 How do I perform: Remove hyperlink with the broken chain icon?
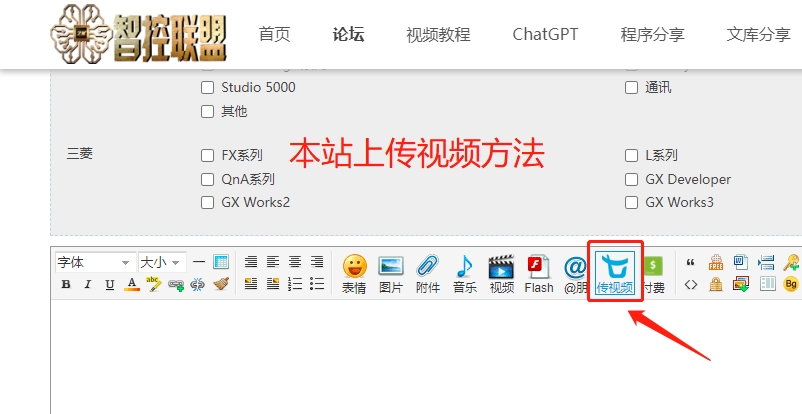click(198, 285)
